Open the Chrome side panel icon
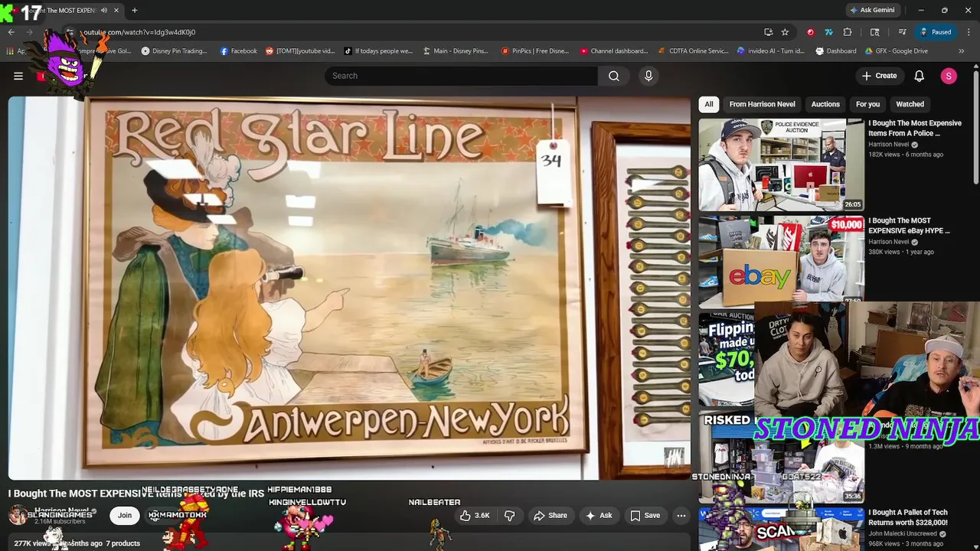Screen dimensions: 980x551 point(874,32)
